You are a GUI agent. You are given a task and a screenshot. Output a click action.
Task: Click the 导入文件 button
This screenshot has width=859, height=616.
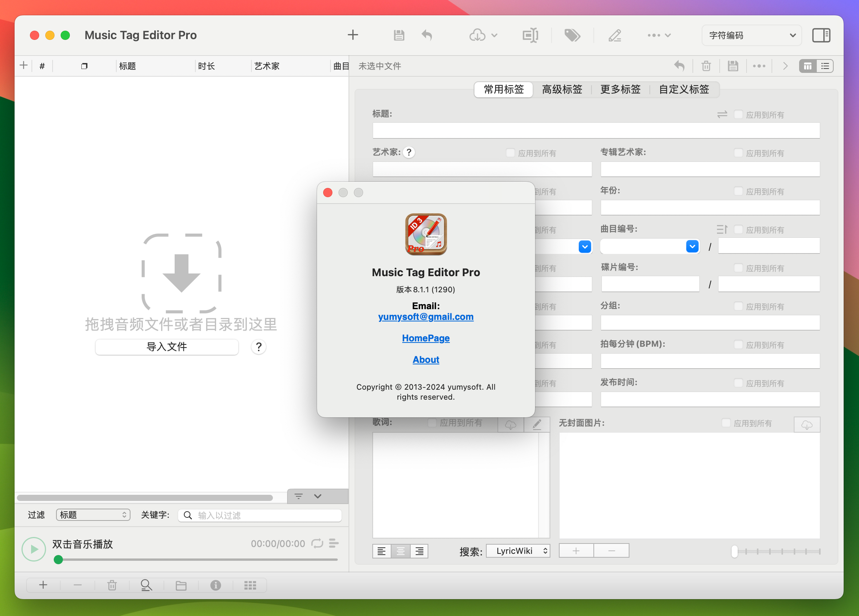coord(167,347)
